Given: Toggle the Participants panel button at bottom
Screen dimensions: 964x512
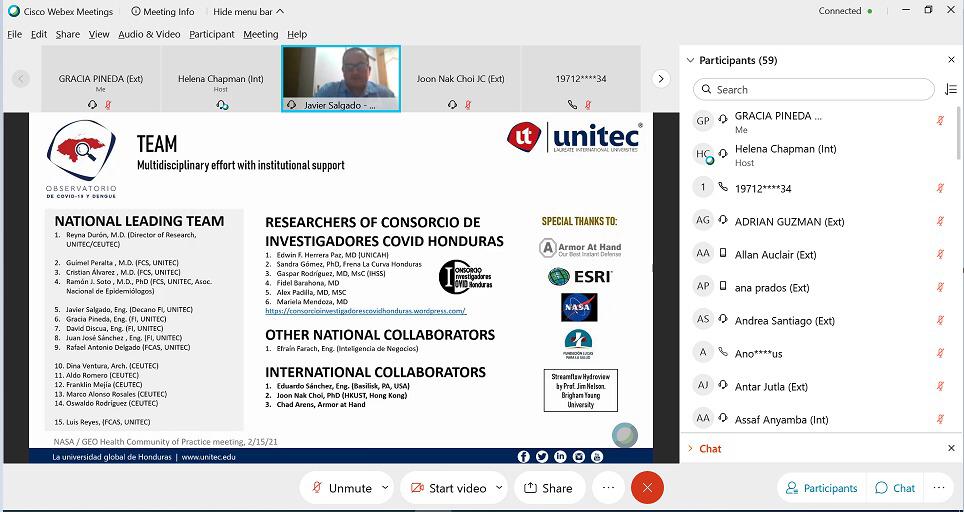Looking at the screenshot, I should 821,488.
